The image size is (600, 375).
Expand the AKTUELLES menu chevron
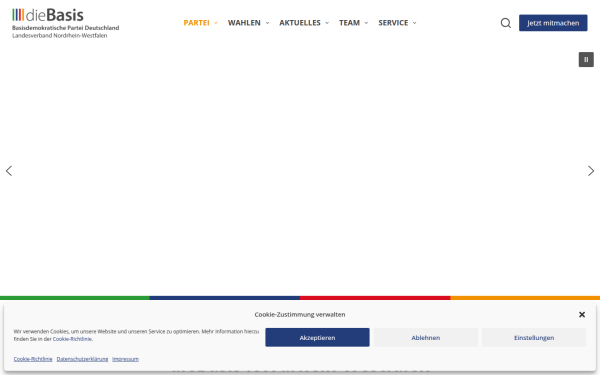pos(327,23)
